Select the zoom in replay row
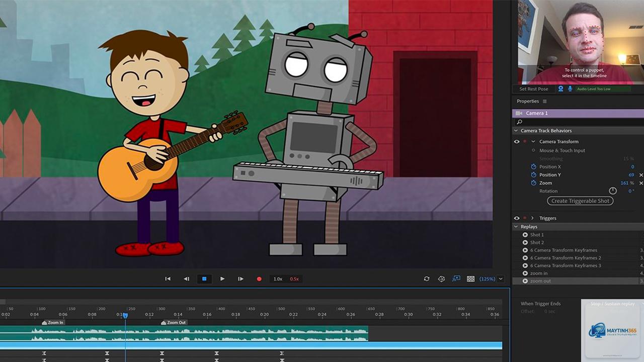 point(578,274)
